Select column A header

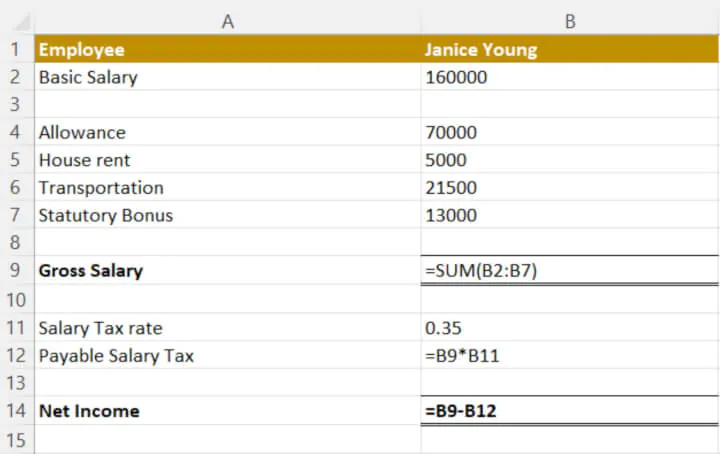227,21
